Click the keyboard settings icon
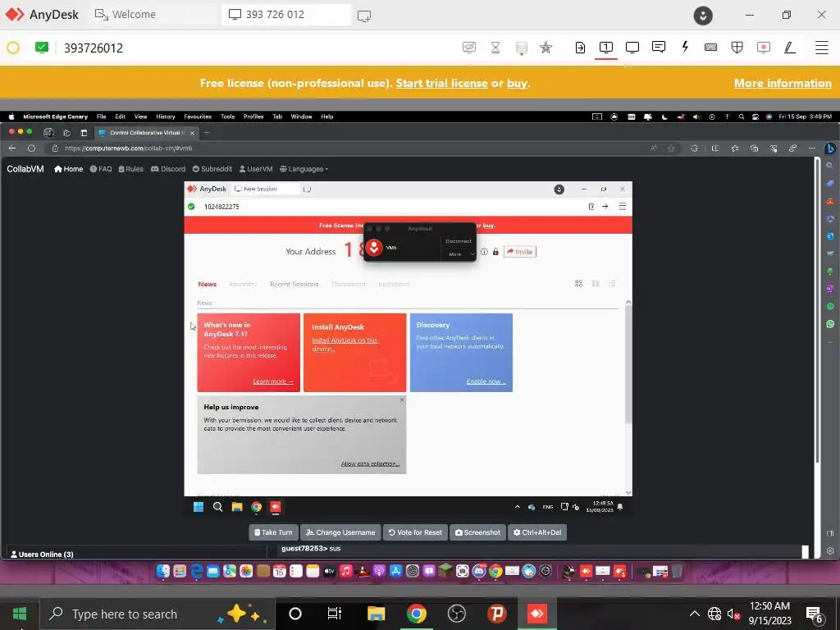 [711, 47]
